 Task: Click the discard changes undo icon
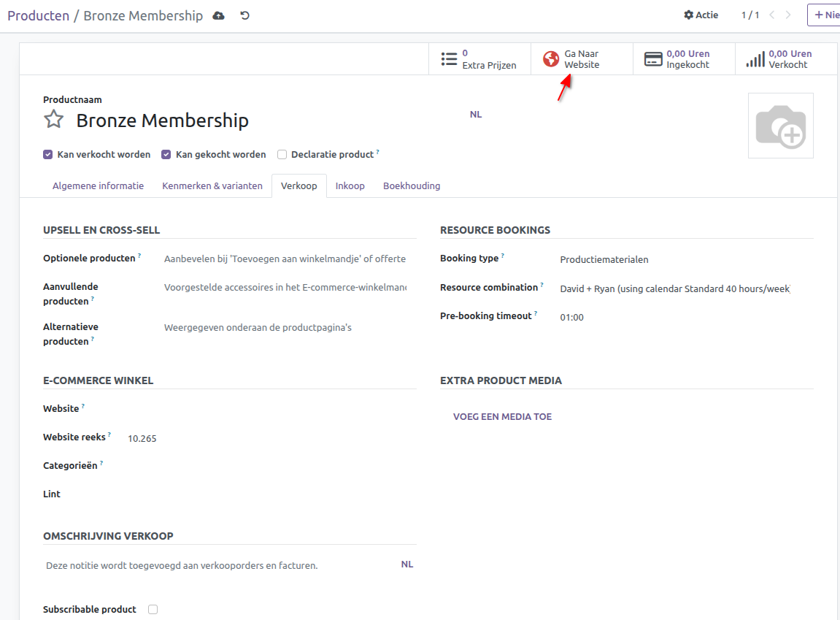[x=245, y=15]
